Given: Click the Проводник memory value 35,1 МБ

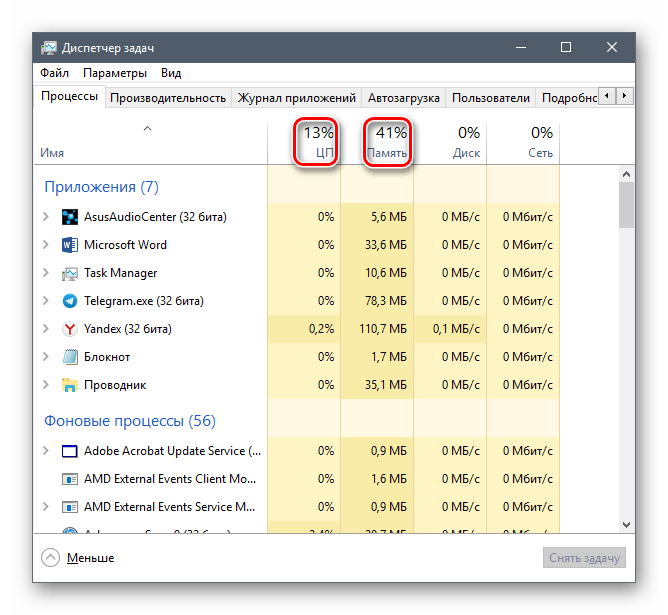Looking at the screenshot, I should tap(386, 385).
